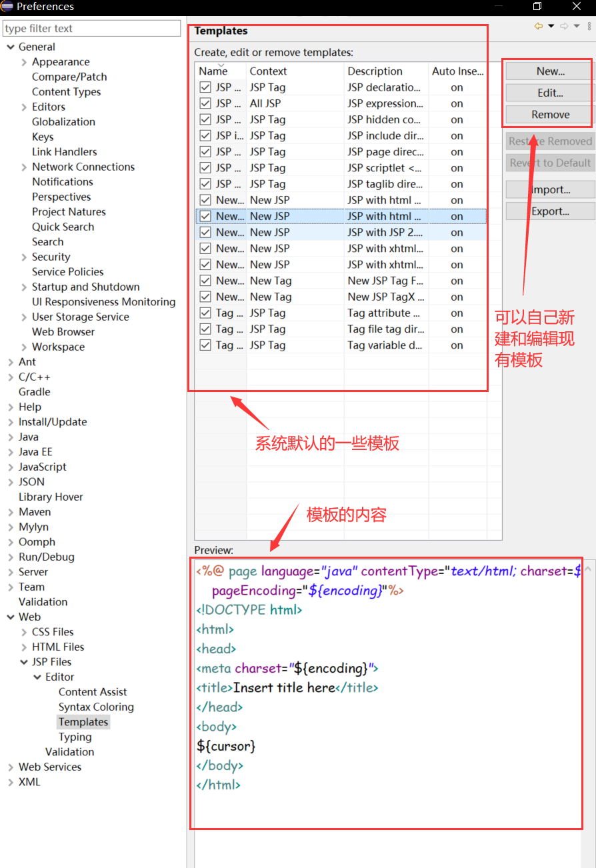Expand the Web Services node
This screenshot has width=596, height=868.
12,766
